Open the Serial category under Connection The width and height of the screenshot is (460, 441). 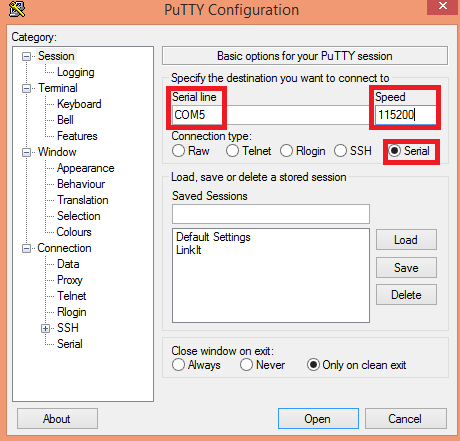point(70,344)
